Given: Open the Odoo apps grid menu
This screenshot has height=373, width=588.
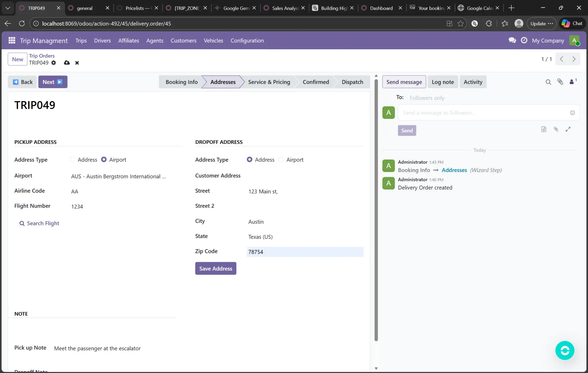Looking at the screenshot, I should pyautogui.click(x=12, y=40).
